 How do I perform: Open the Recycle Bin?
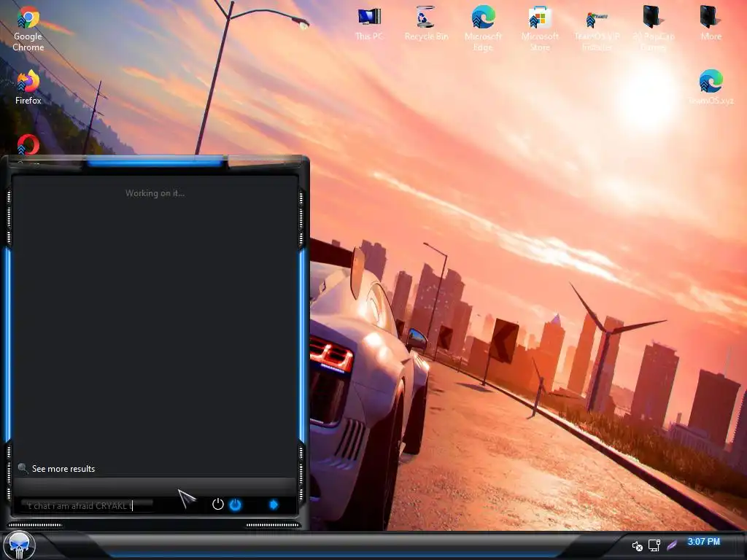[x=426, y=24]
